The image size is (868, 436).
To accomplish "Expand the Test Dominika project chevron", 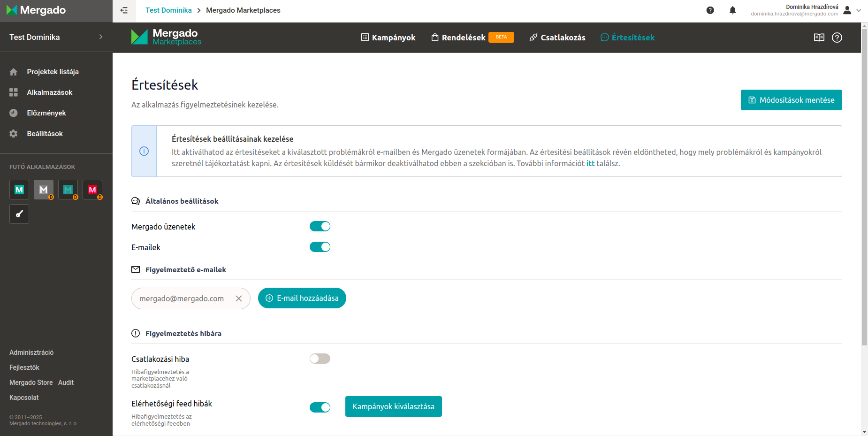I will (x=101, y=37).
